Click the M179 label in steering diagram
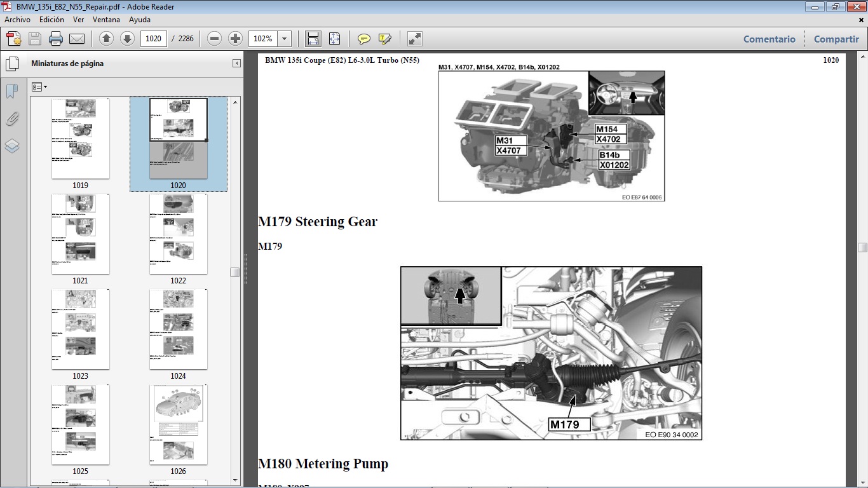 point(569,424)
